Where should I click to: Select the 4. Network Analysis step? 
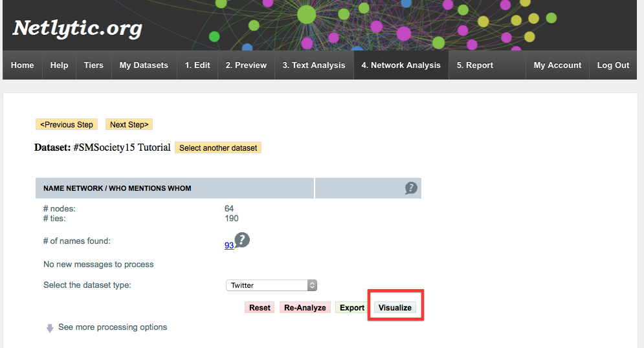click(401, 65)
